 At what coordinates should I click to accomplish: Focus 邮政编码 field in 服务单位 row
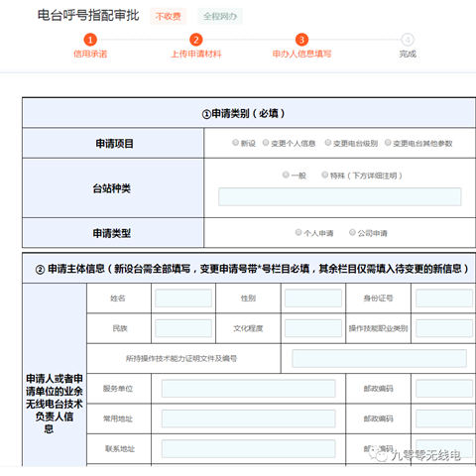444,389
